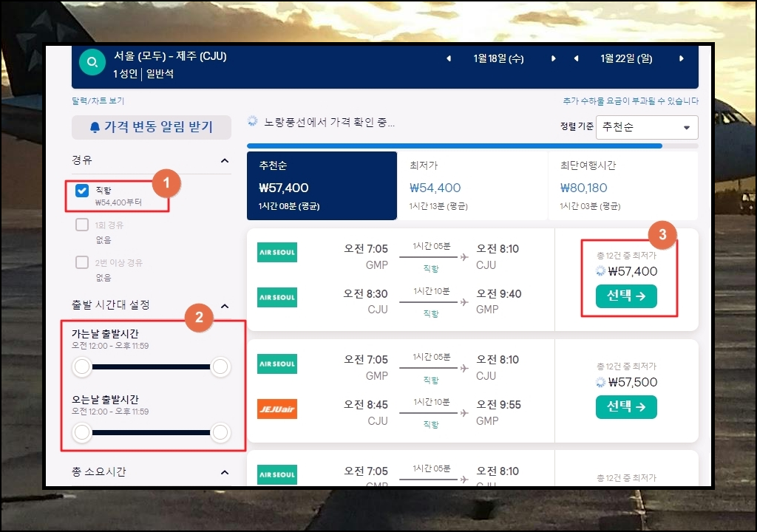The image size is (757, 532).
Task: Click 가격 변동 알림 받기 button
Action: 152,127
